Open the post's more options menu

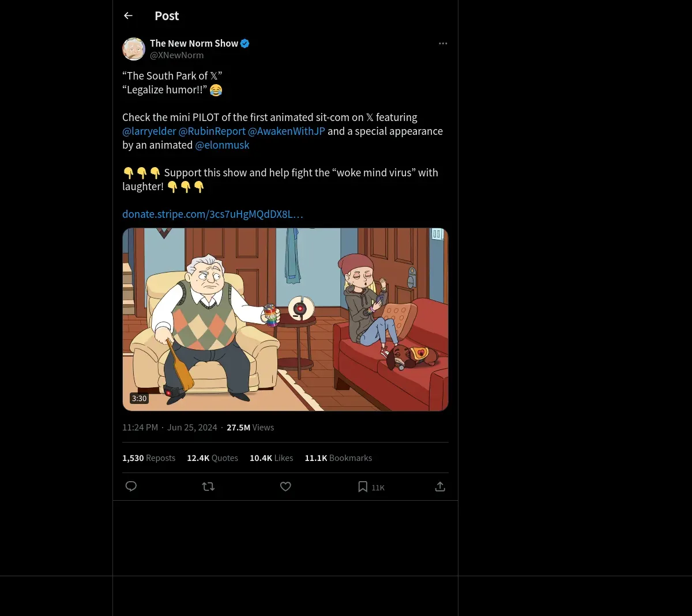(x=443, y=44)
